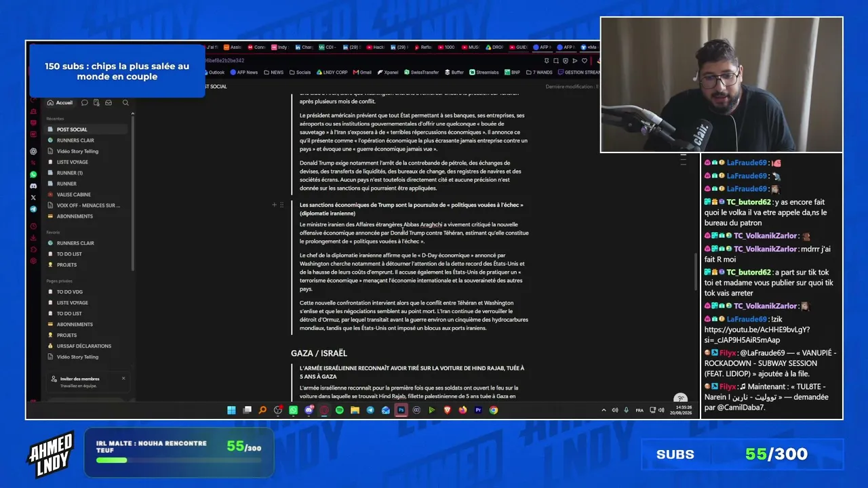Switch to the Indy browser tab
The width and height of the screenshot is (868, 488).
tap(279, 47)
